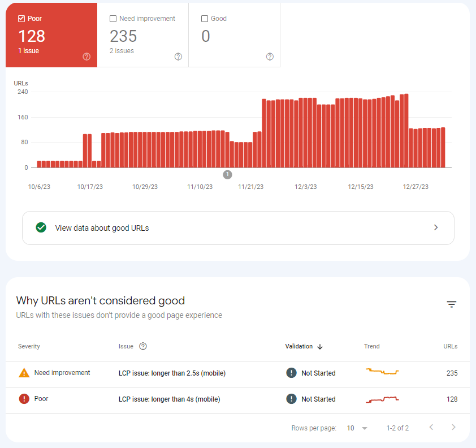Click the 1 issue text
This screenshot has width=476, height=448.
tap(28, 51)
